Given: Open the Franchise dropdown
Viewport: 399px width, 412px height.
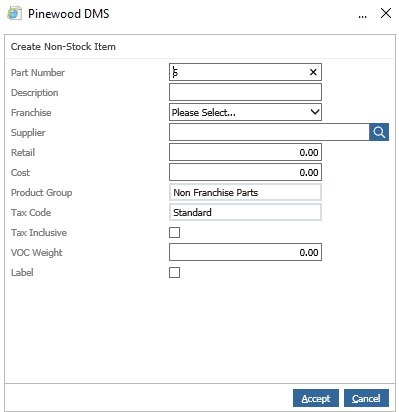Looking at the screenshot, I should pos(245,112).
